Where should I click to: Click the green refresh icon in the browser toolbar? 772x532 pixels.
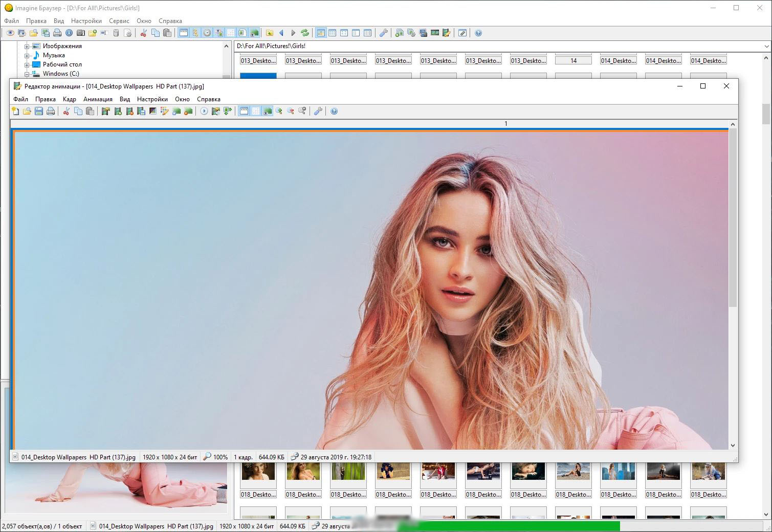click(x=305, y=33)
